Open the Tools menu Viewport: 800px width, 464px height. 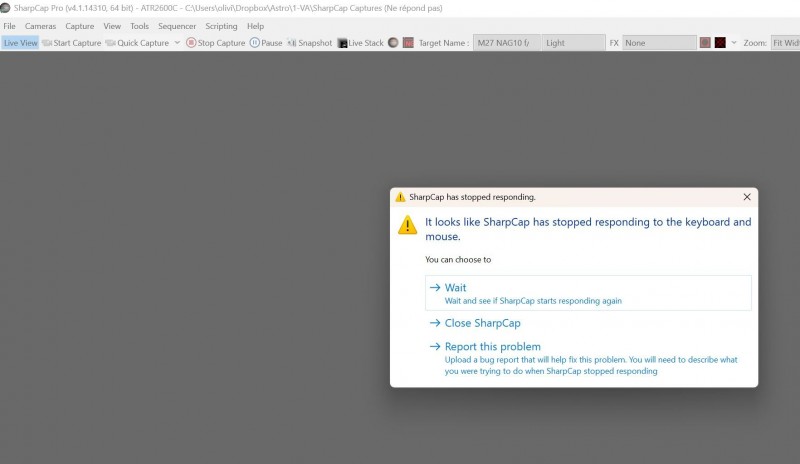coord(139,26)
